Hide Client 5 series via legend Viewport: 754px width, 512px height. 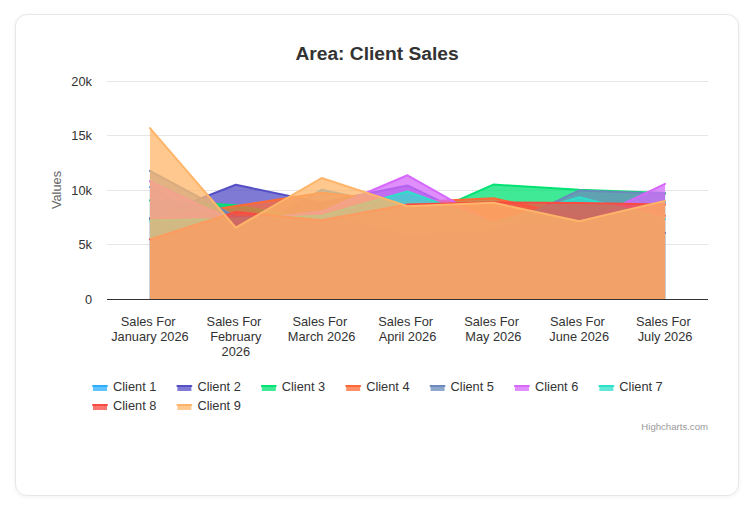click(462, 387)
